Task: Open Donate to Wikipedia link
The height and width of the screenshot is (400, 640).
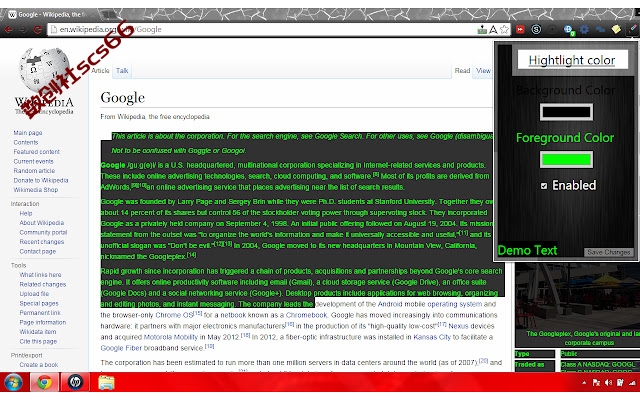Action: pyautogui.click(x=41, y=180)
